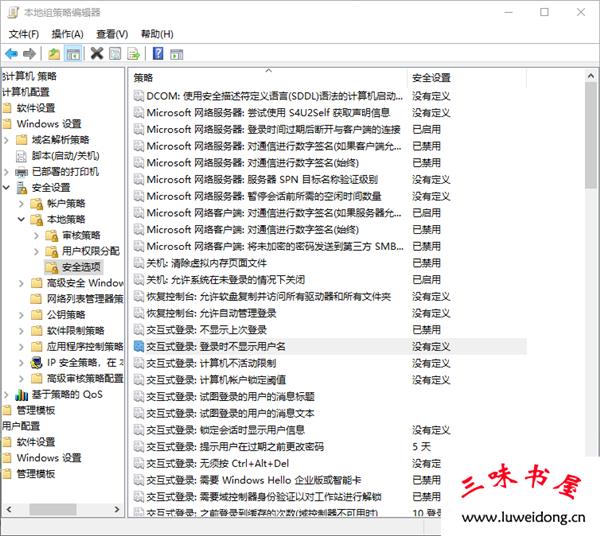Select policy 交互式登录: 锁定会话时显示用户信息
The width and height of the screenshot is (600, 536).
coord(225,430)
